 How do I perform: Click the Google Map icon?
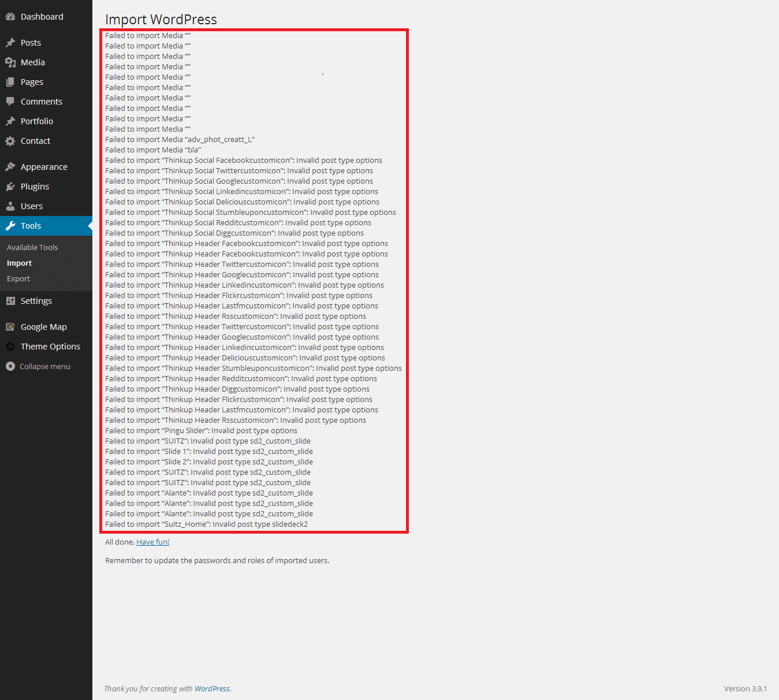pyautogui.click(x=10, y=327)
